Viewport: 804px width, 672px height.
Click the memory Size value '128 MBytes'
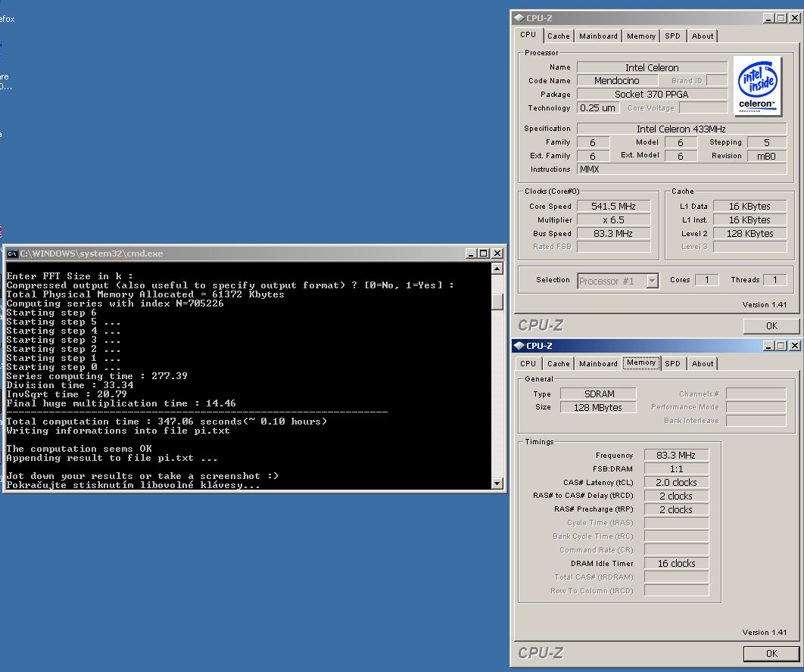tap(598, 407)
